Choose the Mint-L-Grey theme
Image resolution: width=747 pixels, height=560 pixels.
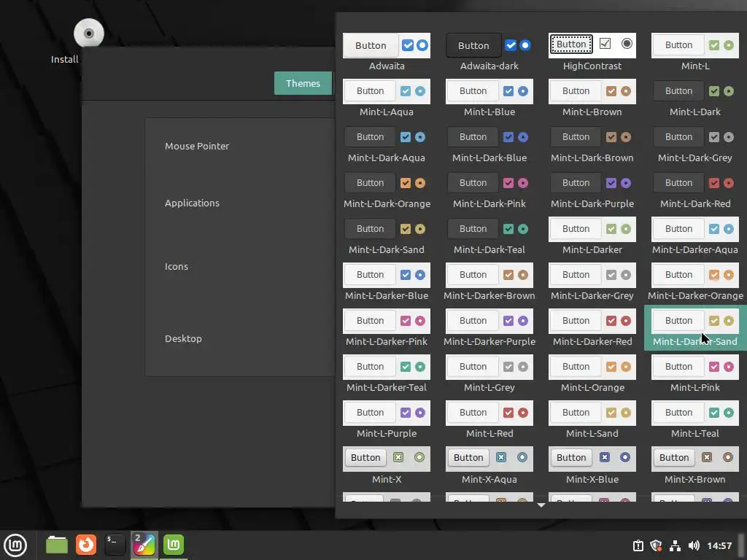[489, 374]
